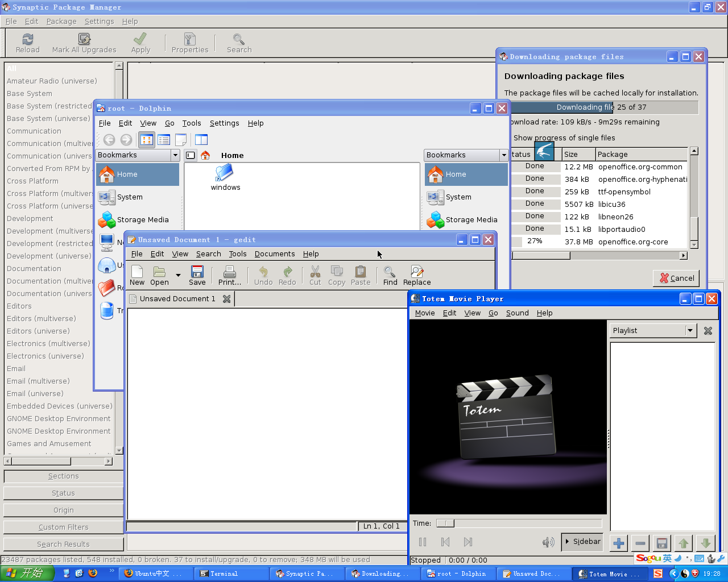This screenshot has height=582, width=728.
Task: Go back in Dolphin toolbar
Action: point(109,140)
